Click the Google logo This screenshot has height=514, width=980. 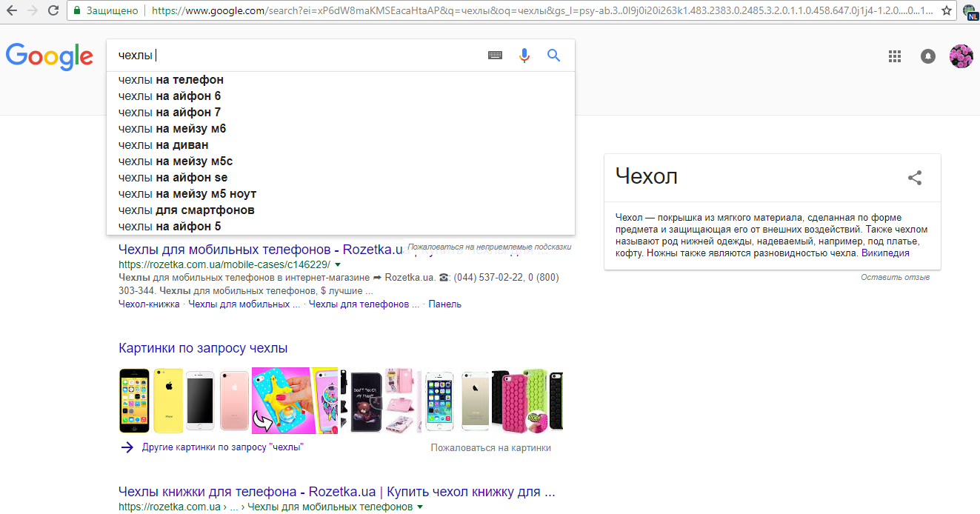(49, 56)
